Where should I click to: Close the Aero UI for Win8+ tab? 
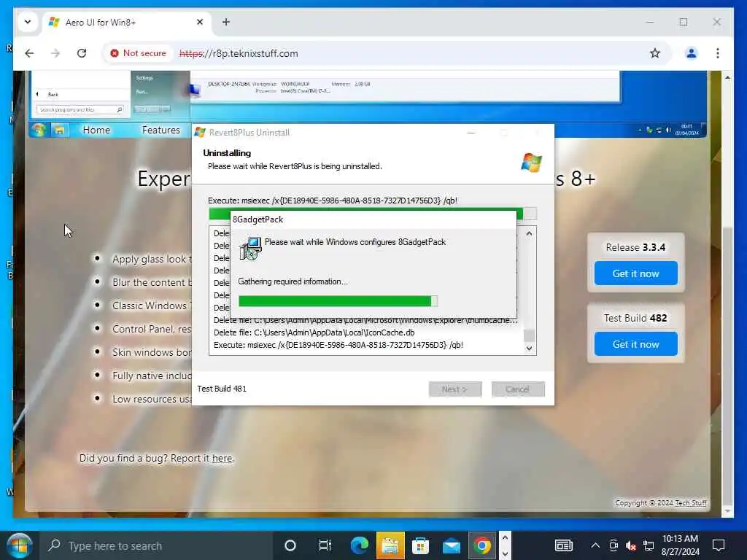tap(200, 22)
